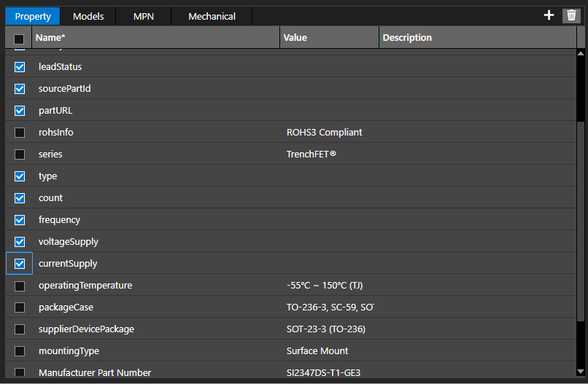
Task: Open the Property tab
Action: pos(33,16)
